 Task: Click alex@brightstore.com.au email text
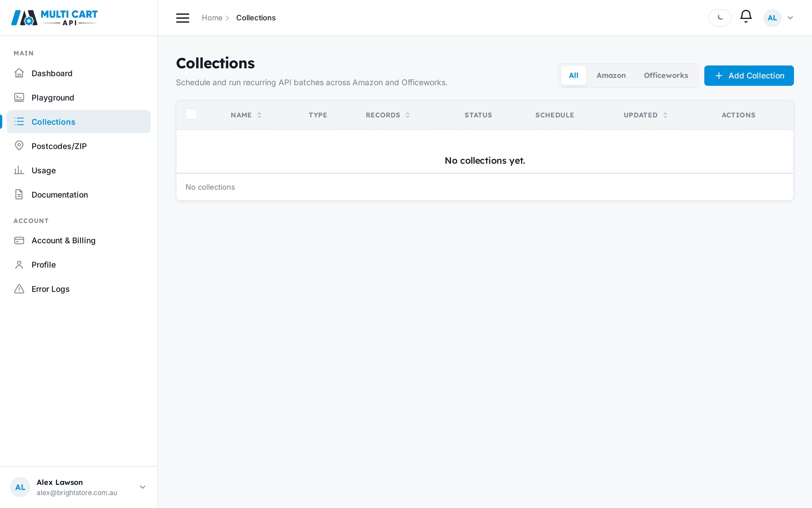point(77,492)
